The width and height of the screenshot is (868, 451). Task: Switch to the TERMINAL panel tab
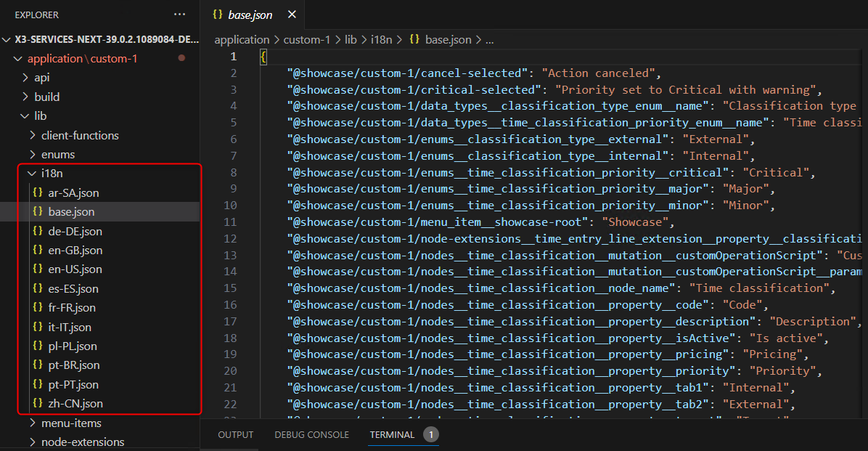pyautogui.click(x=392, y=435)
